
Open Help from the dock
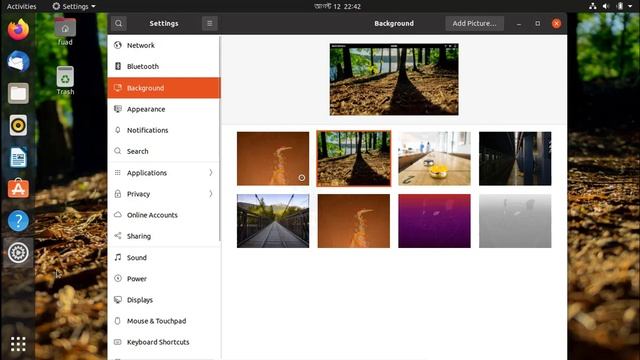(18, 221)
